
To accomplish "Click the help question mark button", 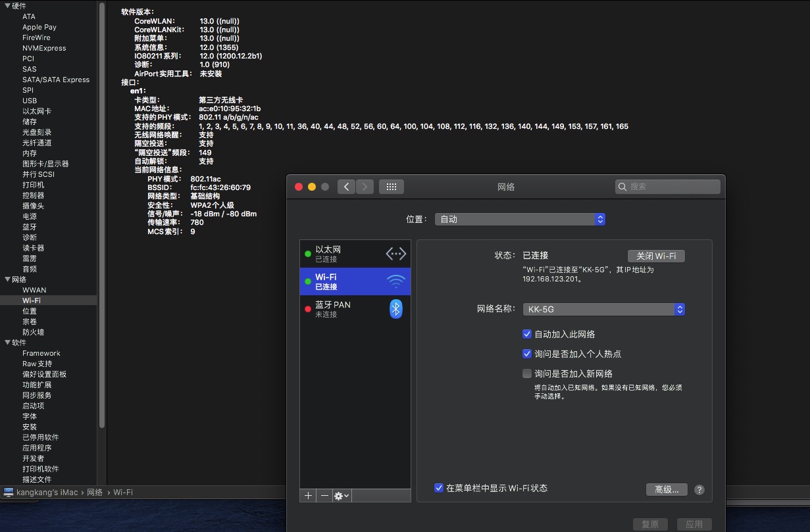I will pos(699,490).
